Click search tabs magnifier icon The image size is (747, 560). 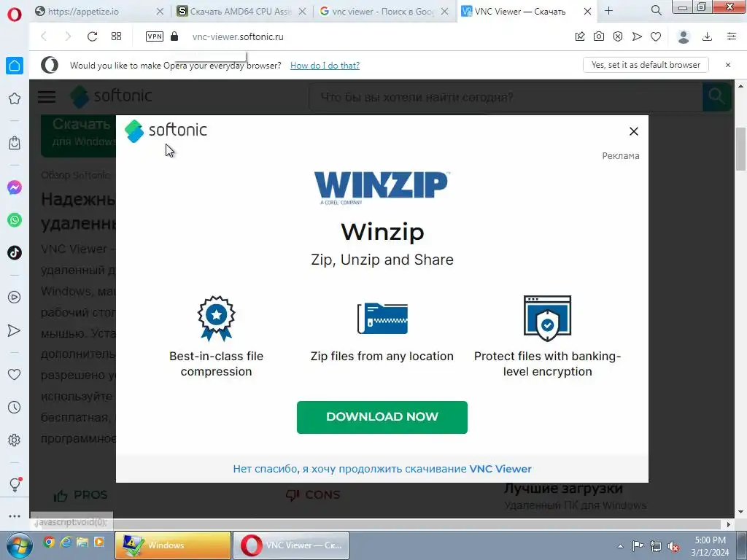pos(657,10)
